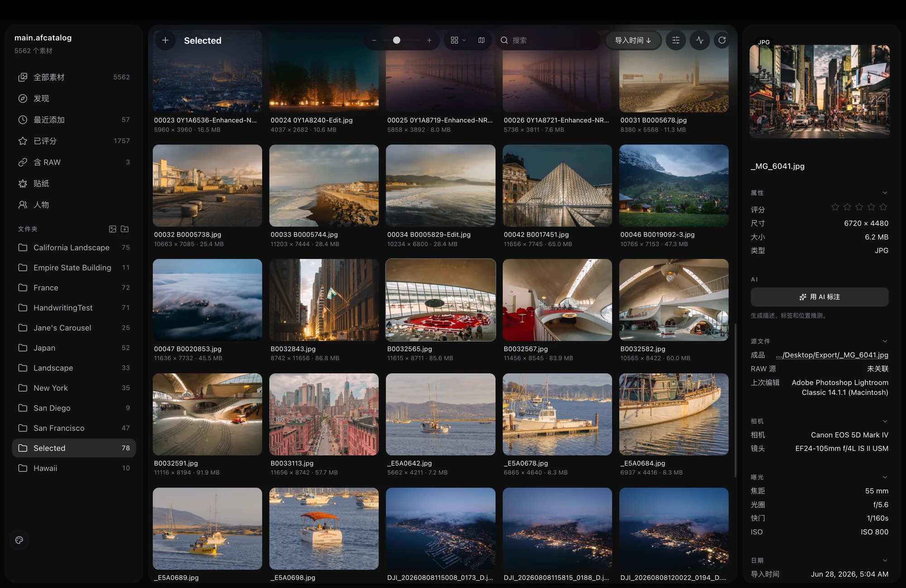
Task: Collapse the 属性 section chevron
Action: coord(885,193)
